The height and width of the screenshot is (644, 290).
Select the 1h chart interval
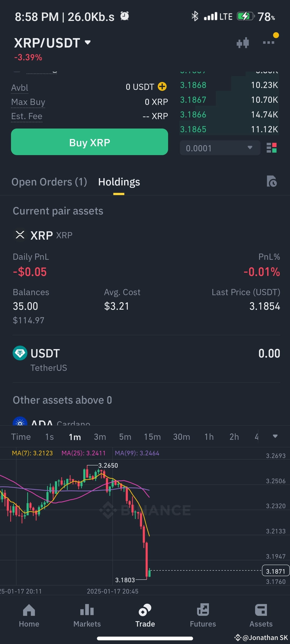209,437
